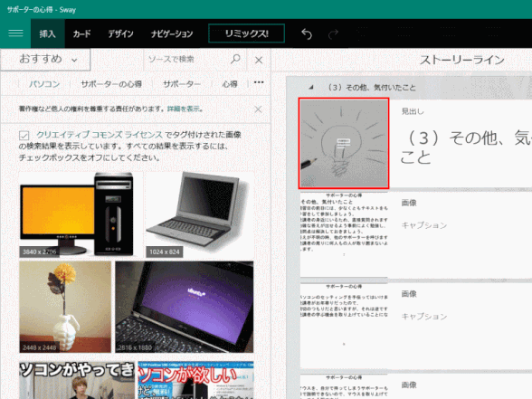Select the desktop PC with orange monitor image

(x=81, y=214)
